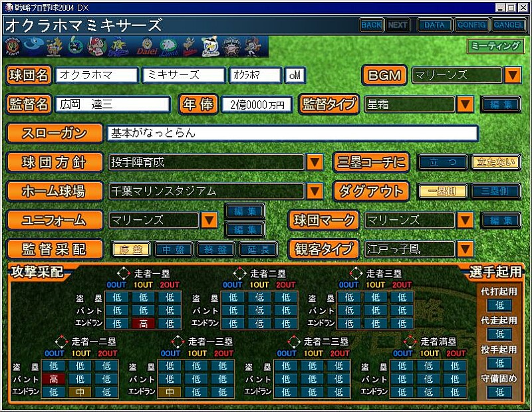Edit the short team name field
Viewport: 532px width, 412px height.
click(255, 75)
